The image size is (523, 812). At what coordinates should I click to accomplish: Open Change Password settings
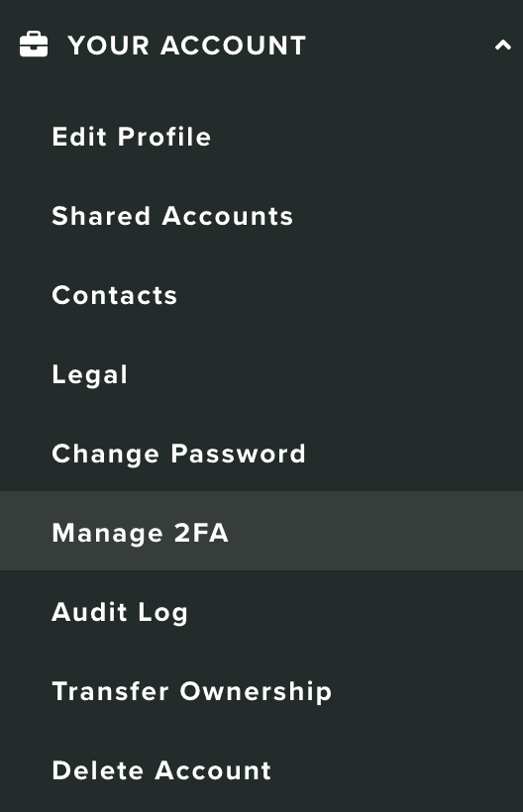point(178,455)
